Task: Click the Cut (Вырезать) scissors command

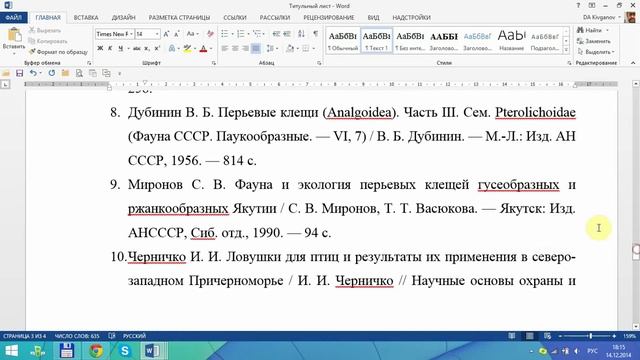Action: 45,31
